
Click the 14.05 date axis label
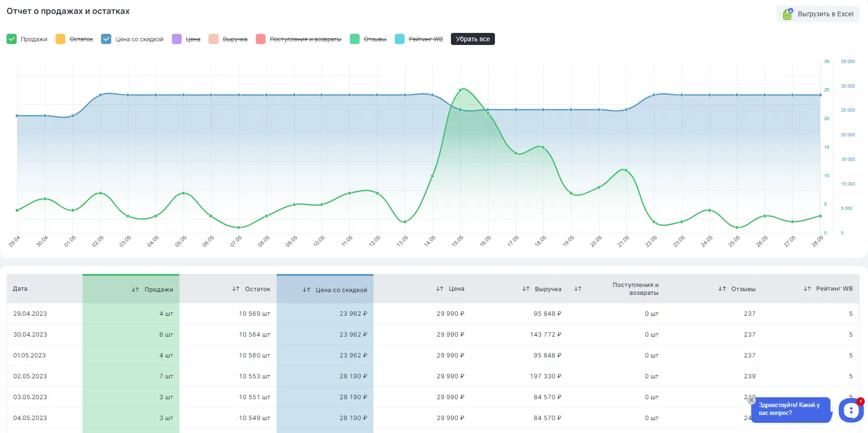pyautogui.click(x=430, y=241)
